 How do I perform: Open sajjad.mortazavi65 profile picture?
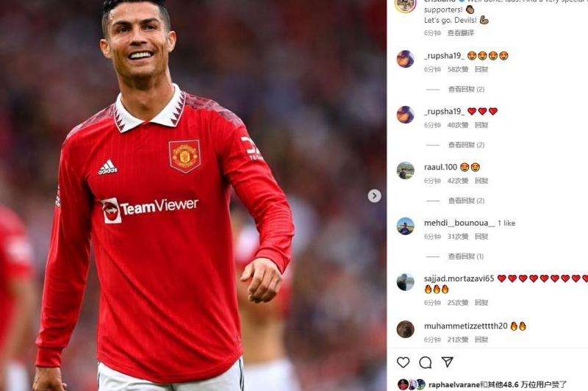[406, 282]
